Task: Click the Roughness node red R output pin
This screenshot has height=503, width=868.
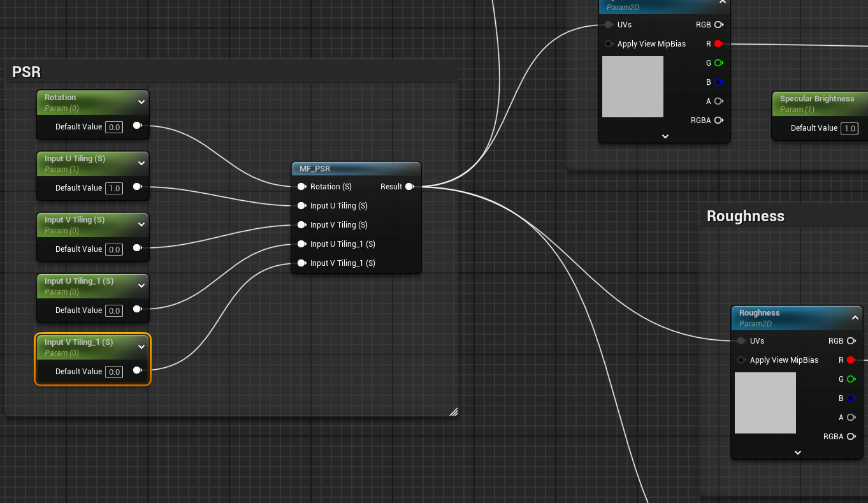Action: 851,360
